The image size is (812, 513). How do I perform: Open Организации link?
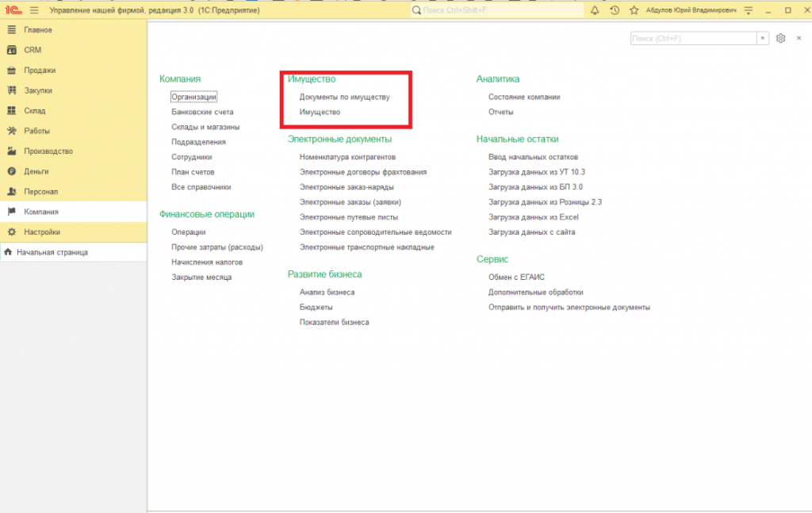[193, 97]
